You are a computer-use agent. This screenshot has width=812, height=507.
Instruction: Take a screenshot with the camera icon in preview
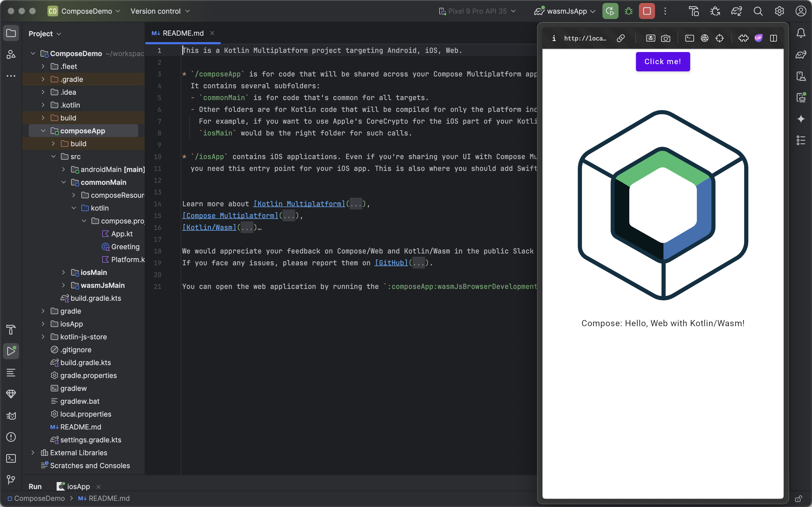tap(666, 38)
